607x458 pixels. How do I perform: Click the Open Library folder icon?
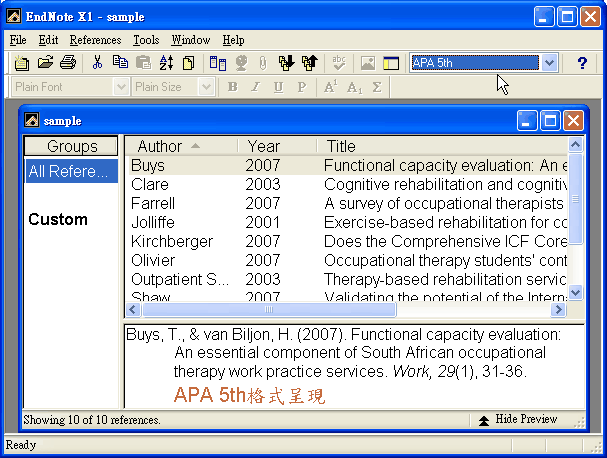pyautogui.click(x=45, y=63)
